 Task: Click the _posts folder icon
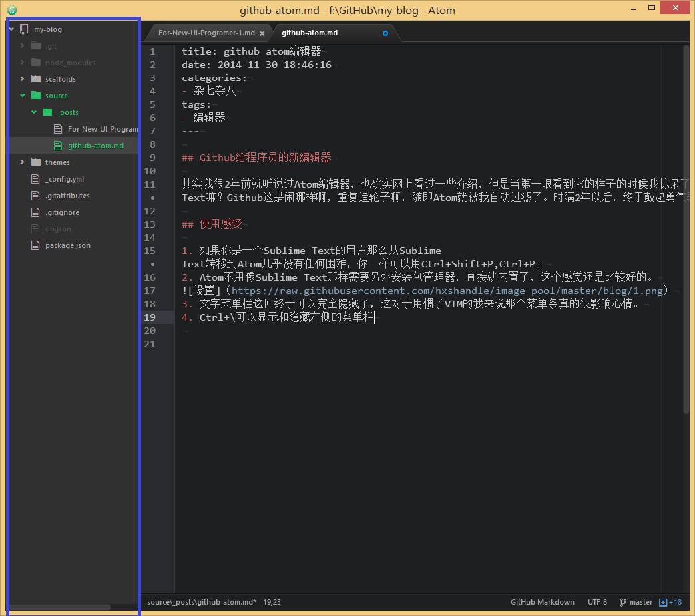click(x=47, y=112)
